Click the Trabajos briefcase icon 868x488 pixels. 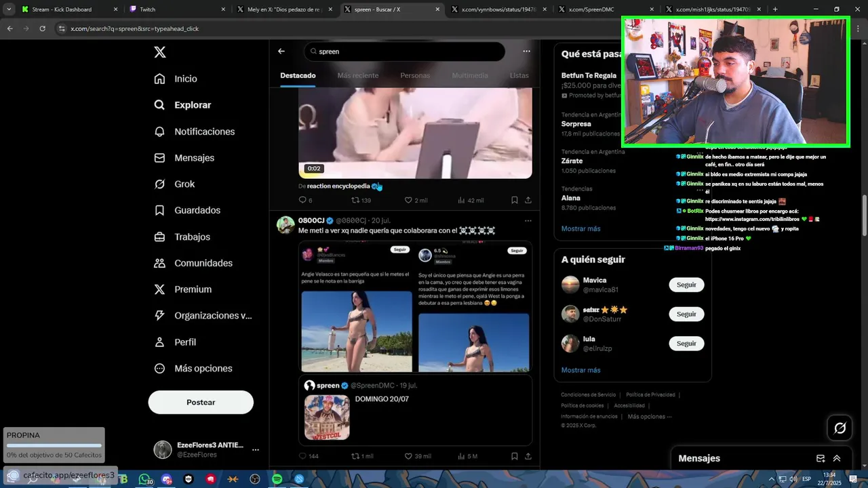click(159, 237)
